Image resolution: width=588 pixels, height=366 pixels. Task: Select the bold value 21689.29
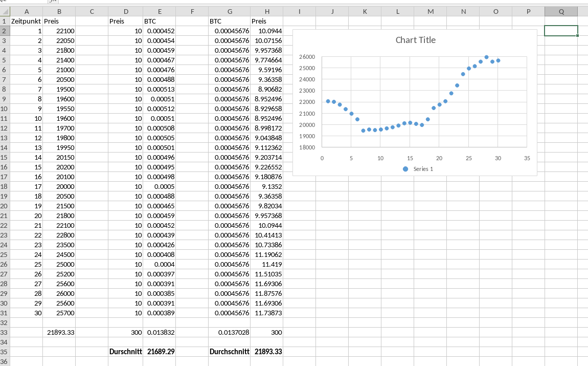point(160,352)
